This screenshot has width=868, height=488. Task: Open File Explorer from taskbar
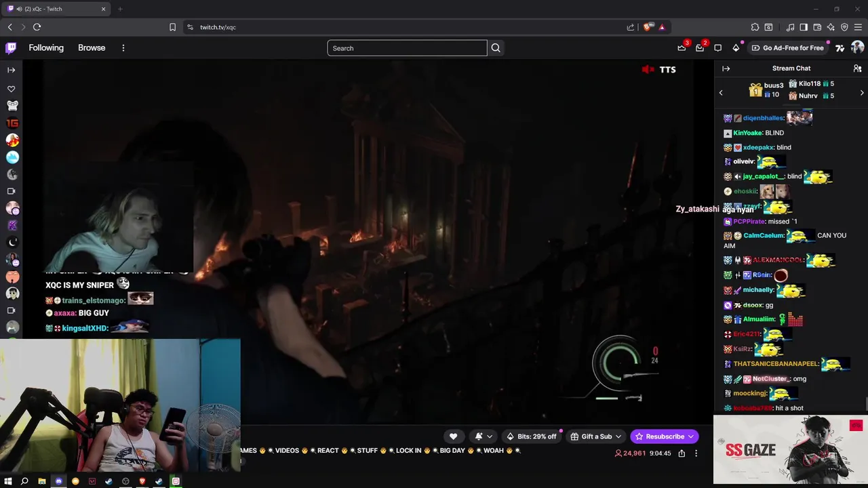click(x=41, y=481)
